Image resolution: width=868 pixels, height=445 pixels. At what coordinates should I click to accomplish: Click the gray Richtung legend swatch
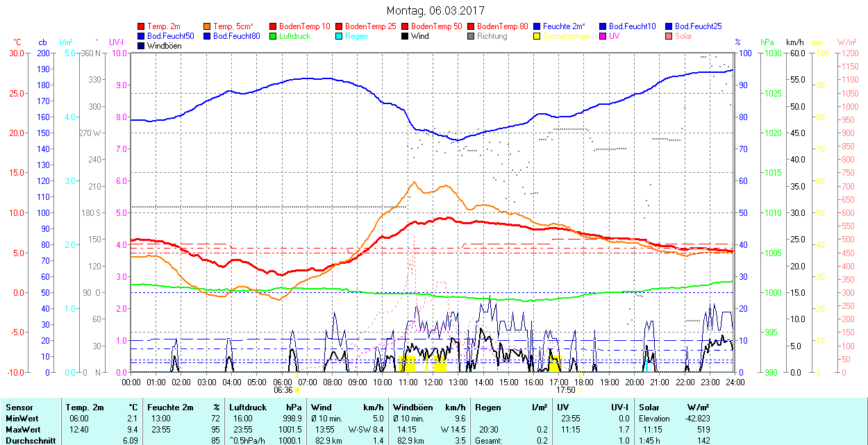click(x=471, y=36)
